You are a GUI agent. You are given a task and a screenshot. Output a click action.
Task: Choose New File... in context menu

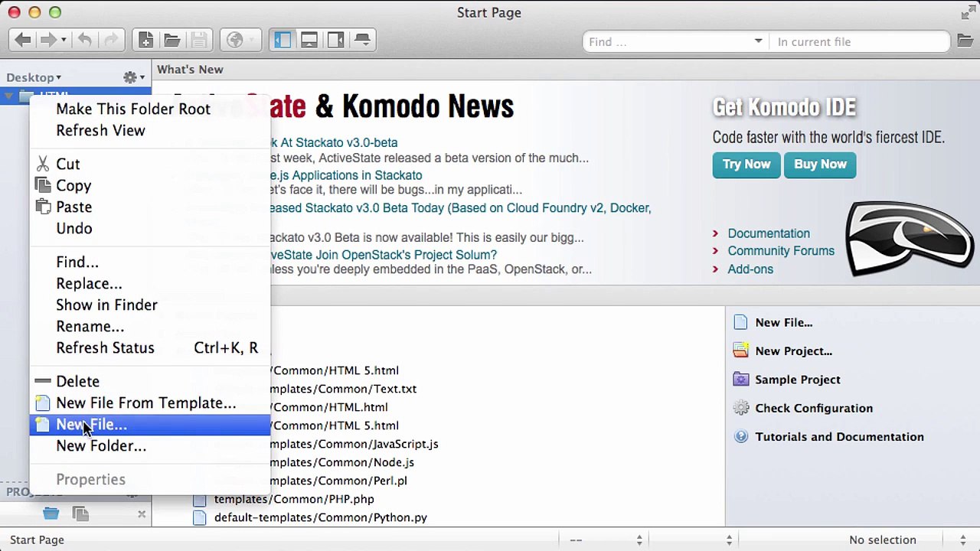[150, 424]
